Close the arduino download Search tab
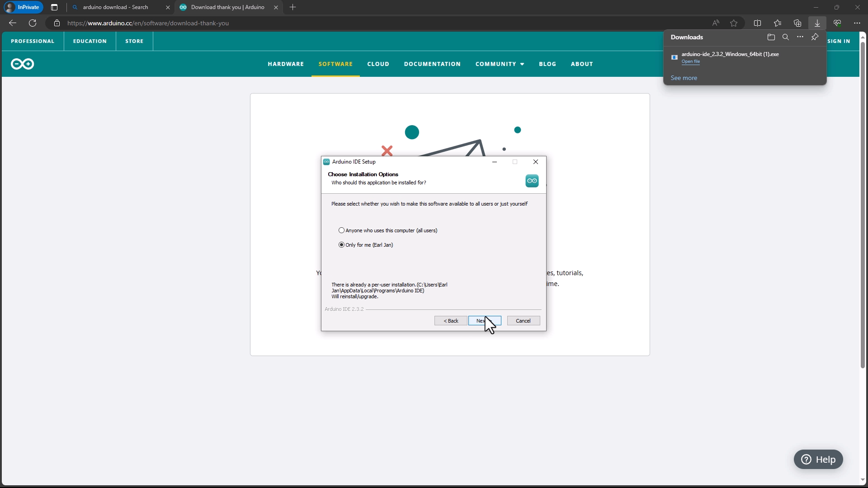The image size is (868, 488). 168,7
